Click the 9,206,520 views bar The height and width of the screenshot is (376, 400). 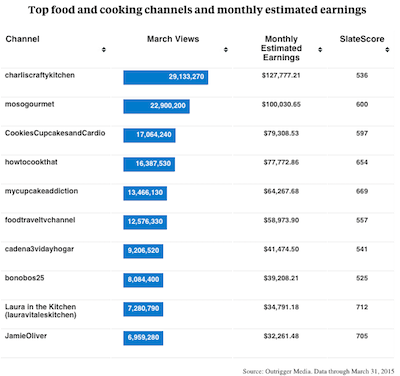[x=143, y=251]
